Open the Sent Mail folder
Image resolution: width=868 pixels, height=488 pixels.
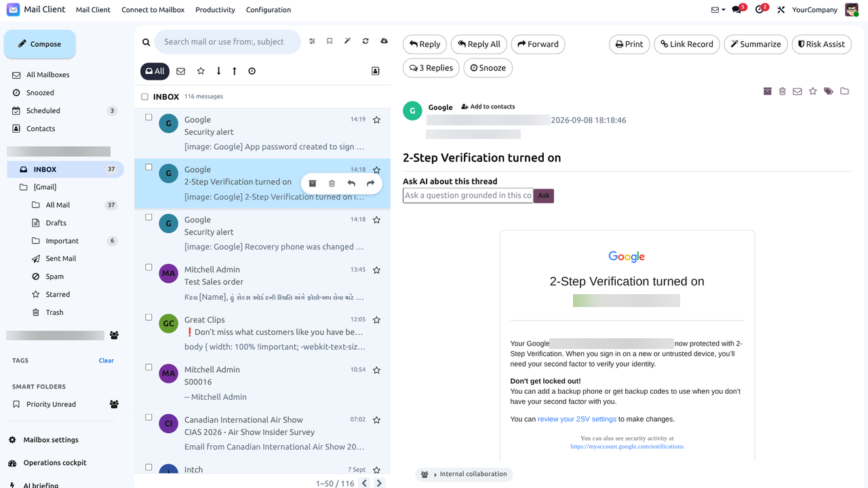[61, 259]
